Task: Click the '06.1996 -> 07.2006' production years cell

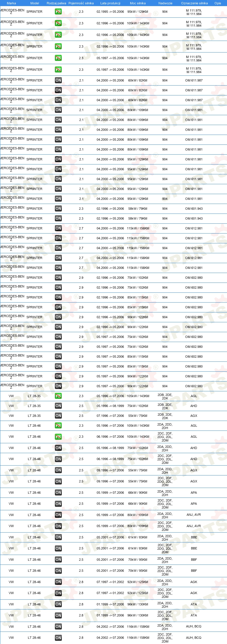Action: [110, 437]
